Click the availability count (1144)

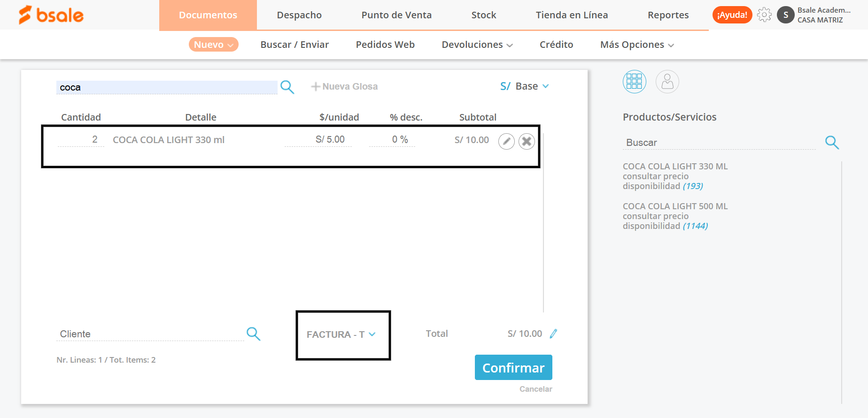click(x=695, y=226)
